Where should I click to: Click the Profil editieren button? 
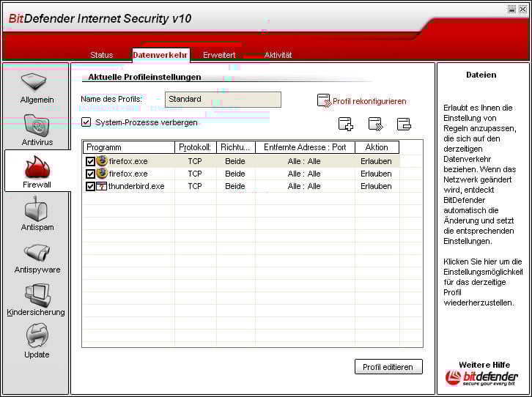388,367
